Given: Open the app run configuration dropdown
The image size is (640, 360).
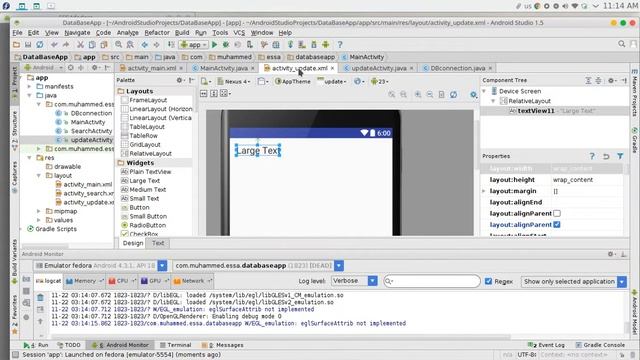Looking at the screenshot, I should pyautogui.click(x=194, y=44).
